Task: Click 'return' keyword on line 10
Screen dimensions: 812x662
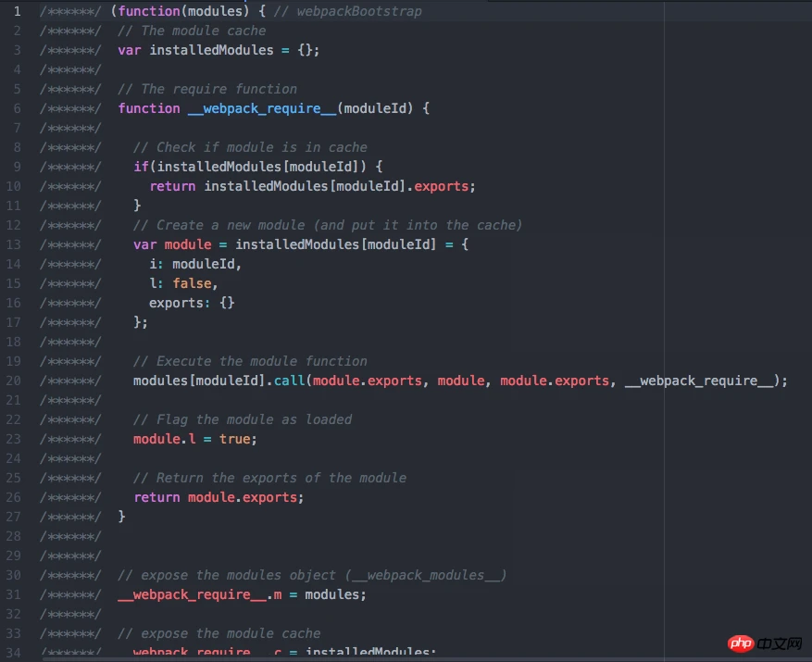Action: (172, 186)
